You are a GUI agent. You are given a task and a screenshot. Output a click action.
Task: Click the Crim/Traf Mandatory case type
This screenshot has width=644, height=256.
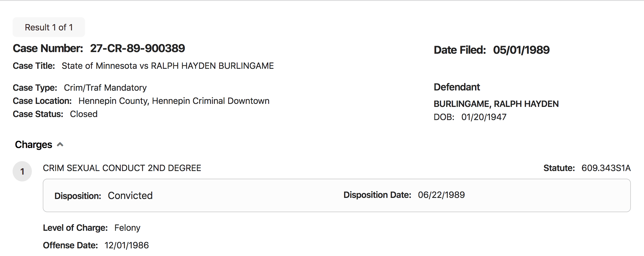click(x=105, y=88)
